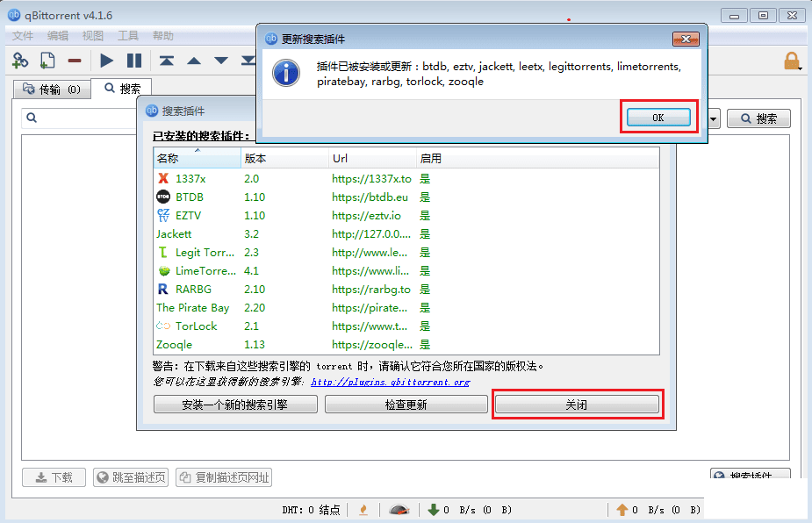The width and height of the screenshot is (812, 523).
Task: Sort plugins by the 名称 column header
Action: 198,159
